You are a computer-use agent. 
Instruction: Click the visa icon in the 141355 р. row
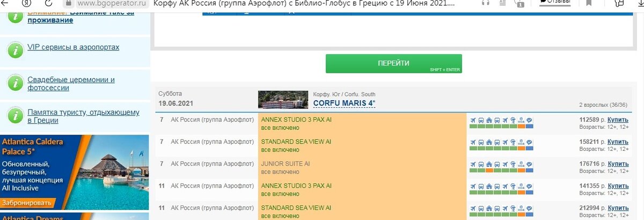click(x=521, y=186)
